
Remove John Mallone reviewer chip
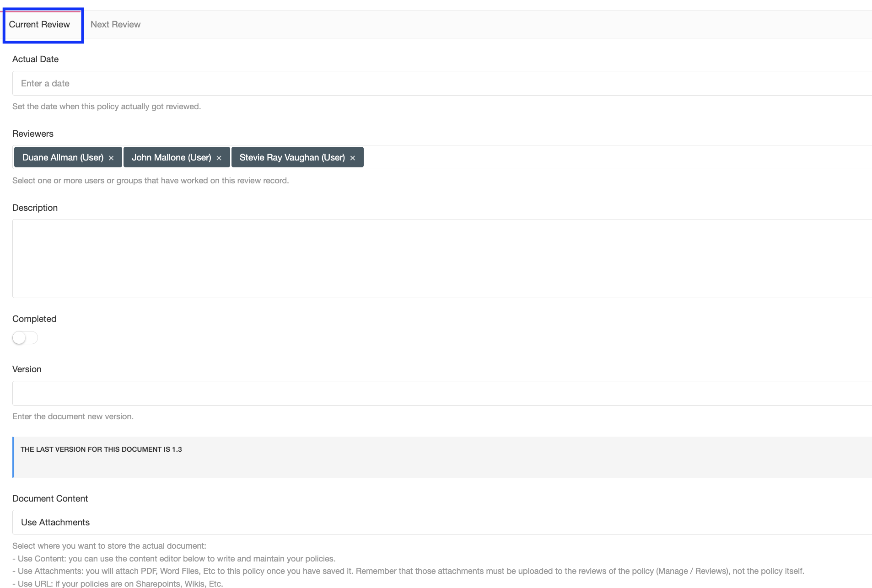(219, 158)
